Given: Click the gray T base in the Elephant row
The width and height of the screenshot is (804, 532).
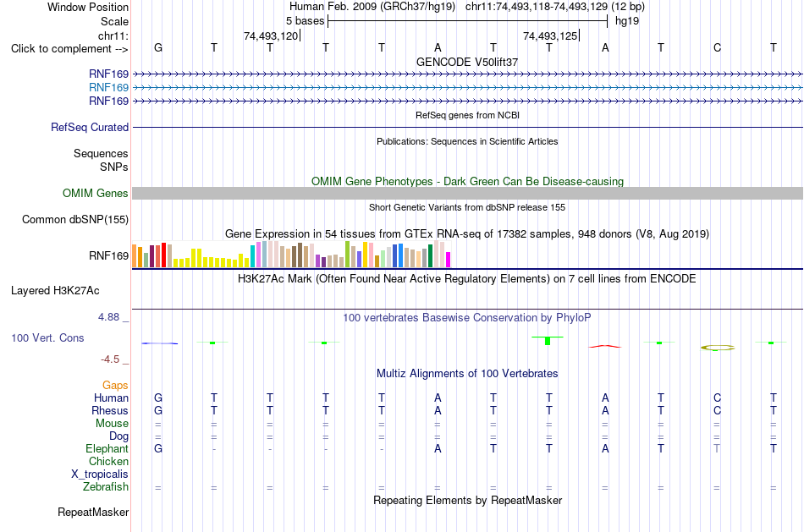Looking at the screenshot, I should (717, 448).
